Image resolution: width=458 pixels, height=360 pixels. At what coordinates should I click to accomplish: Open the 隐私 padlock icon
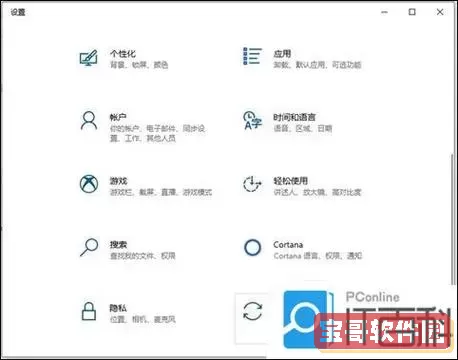89,311
